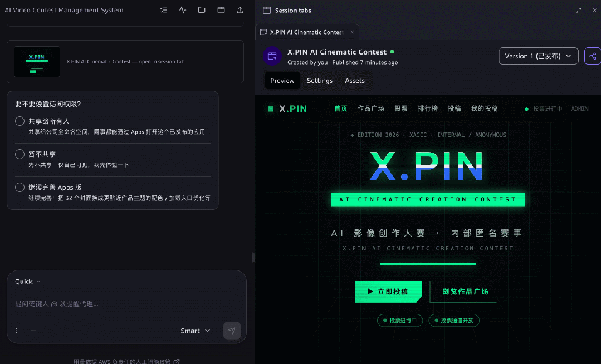The width and height of the screenshot is (601, 364).
Task: Go to 首页 in the preview navbar
Action: (341, 109)
